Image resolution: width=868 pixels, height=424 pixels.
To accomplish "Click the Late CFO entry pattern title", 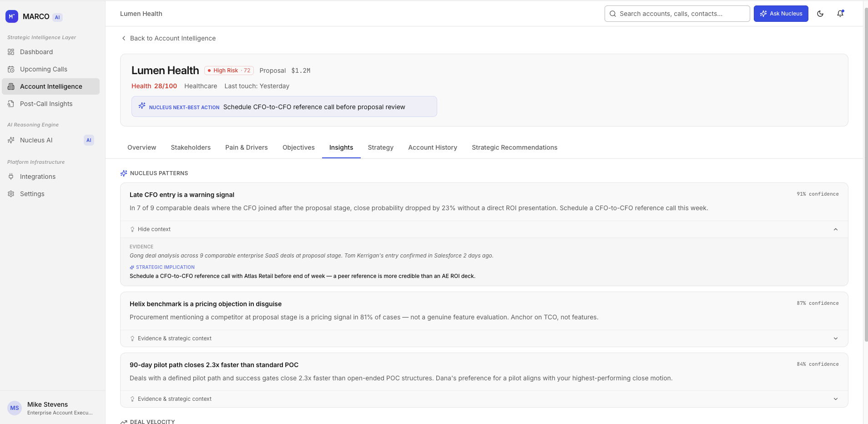I will 182,195.
